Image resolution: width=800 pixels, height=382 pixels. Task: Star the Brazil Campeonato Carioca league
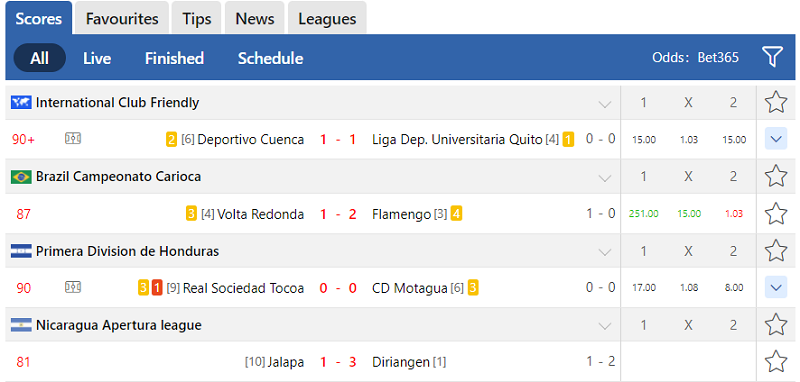[776, 176]
